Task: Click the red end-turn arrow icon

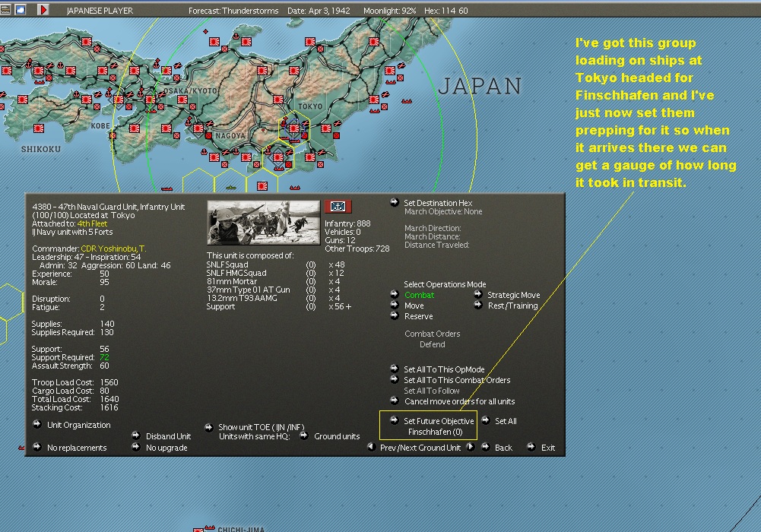Action: click(43, 9)
